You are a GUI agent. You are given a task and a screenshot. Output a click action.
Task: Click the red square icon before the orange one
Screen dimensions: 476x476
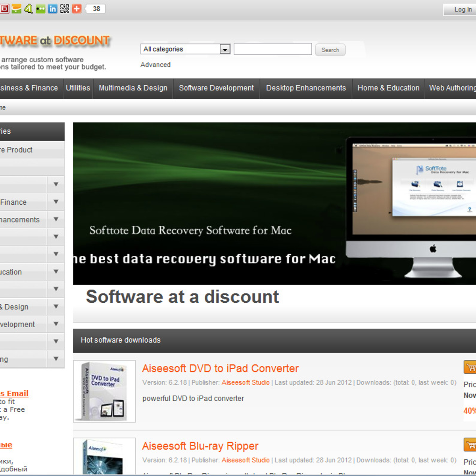pyautogui.click(x=5, y=9)
